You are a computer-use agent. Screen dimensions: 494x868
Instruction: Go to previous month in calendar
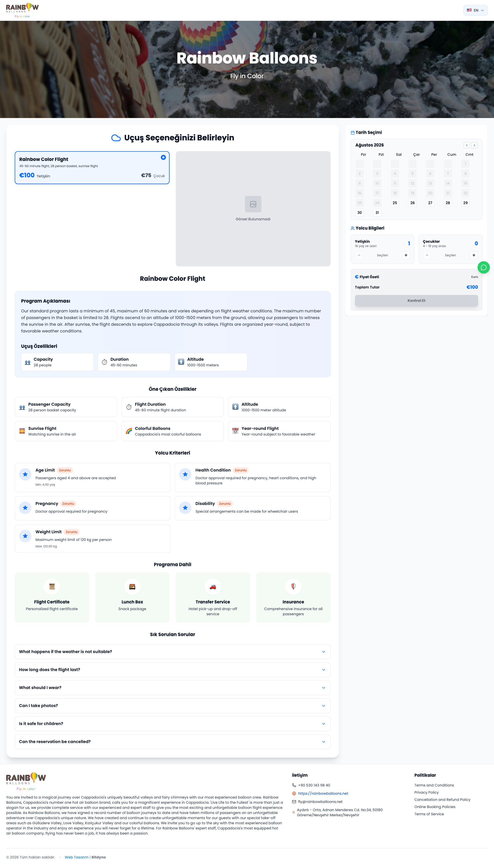pos(467,145)
